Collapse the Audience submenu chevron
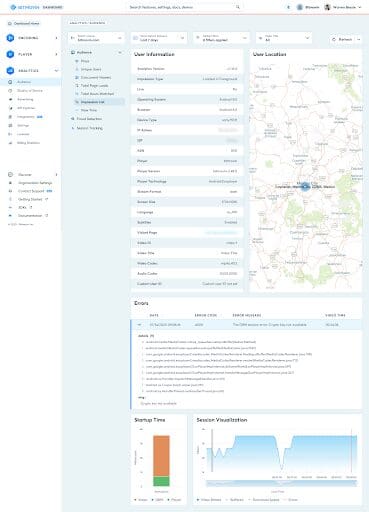 120,53
